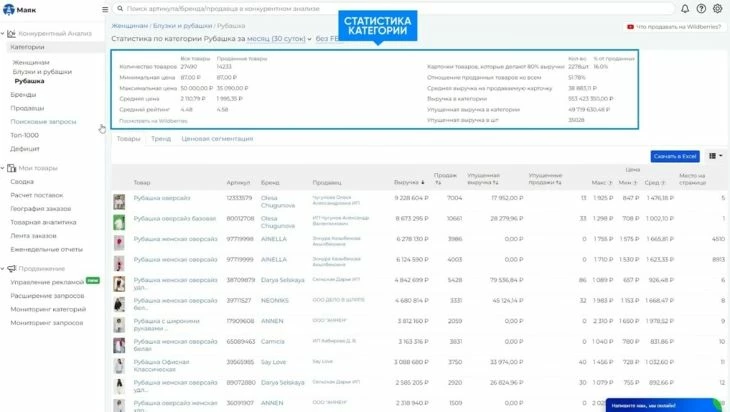730x412 pixels.
Task: Click Блузки и рубашки breadcrumb
Action: [182, 26]
